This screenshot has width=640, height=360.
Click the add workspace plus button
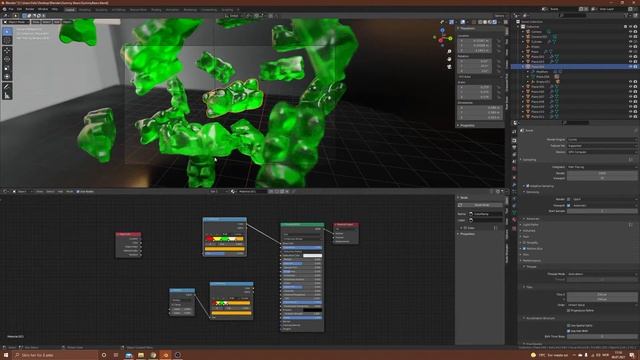[238, 9]
